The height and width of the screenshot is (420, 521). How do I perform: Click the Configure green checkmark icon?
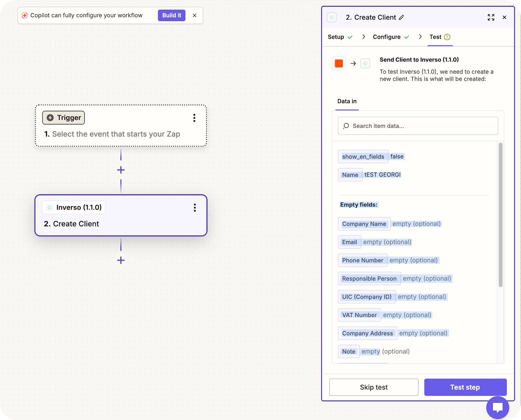point(407,37)
